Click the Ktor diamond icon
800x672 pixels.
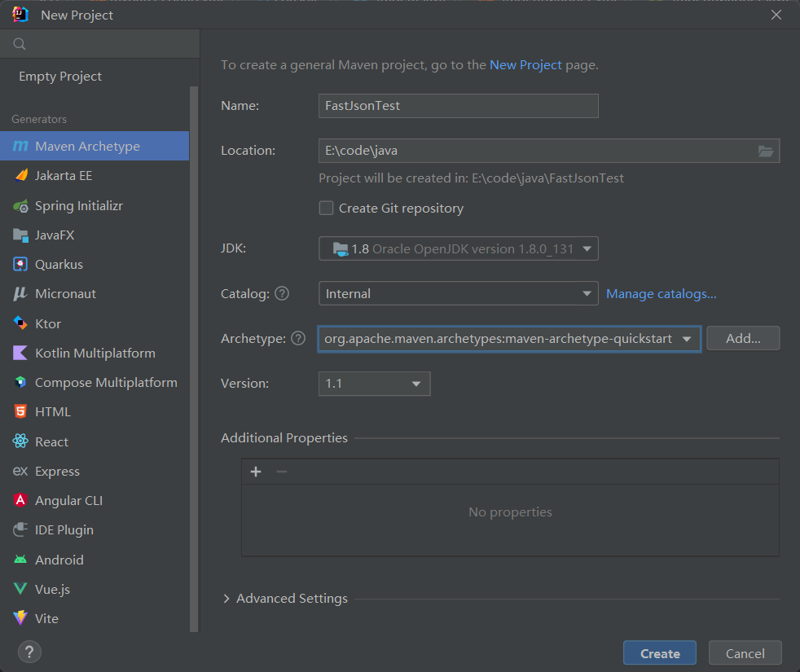pyautogui.click(x=20, y=323)
